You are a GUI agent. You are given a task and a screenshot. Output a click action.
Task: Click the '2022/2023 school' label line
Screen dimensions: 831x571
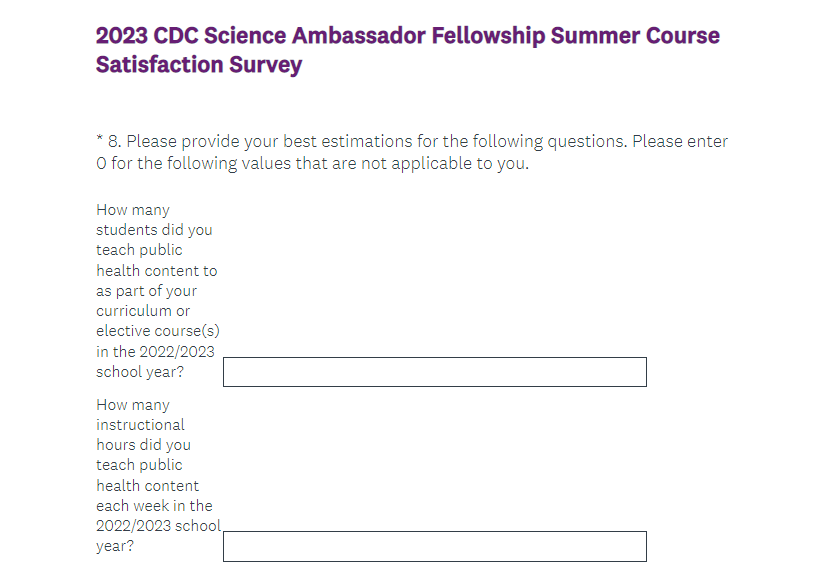tap(158, 526)
